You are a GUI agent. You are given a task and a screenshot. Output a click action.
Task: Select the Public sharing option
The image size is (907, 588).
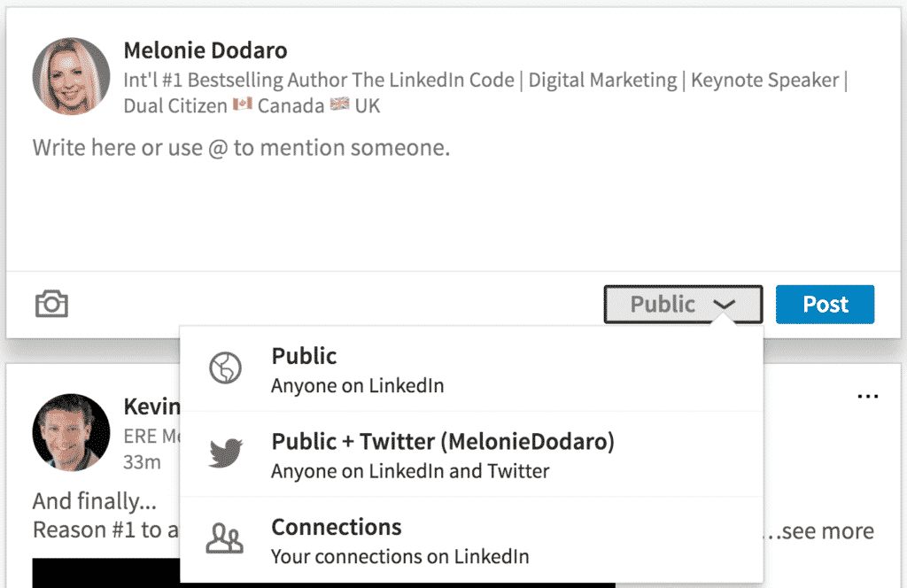(304, 357)
